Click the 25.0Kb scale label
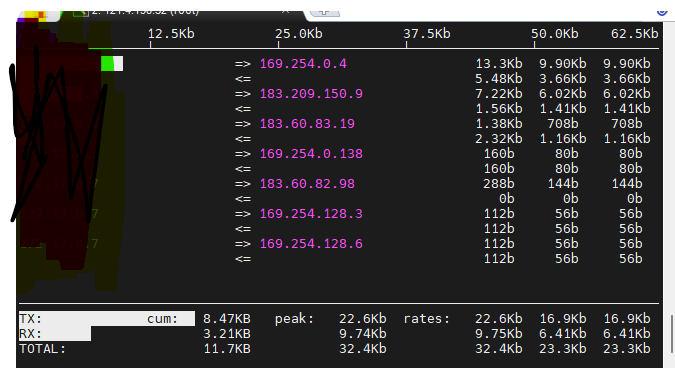Screen dimensions: 675x368 [299, 34]
